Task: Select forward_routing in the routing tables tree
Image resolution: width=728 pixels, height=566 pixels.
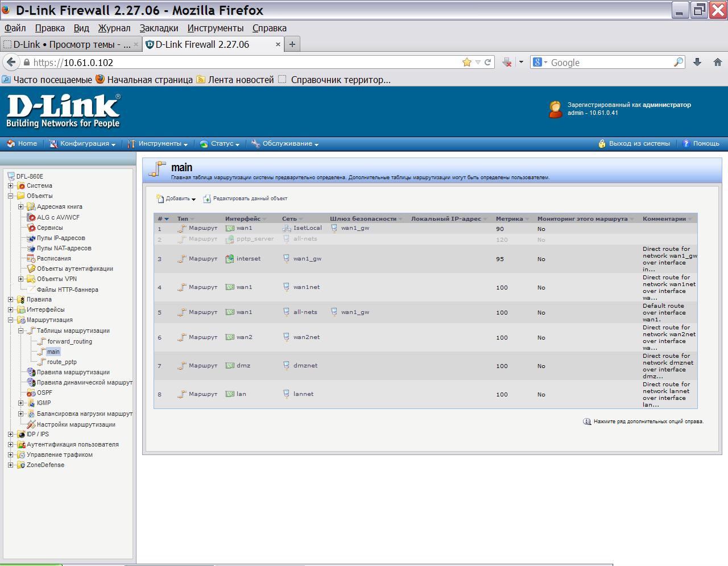Action: 69,341
